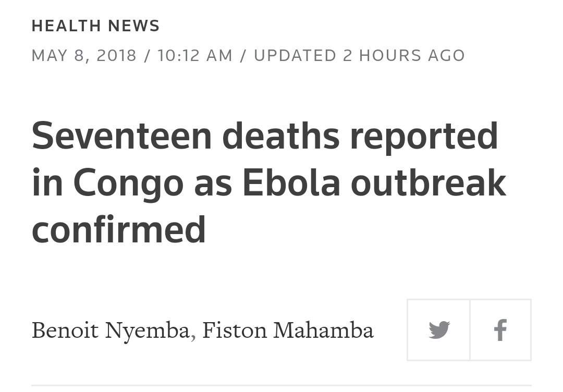Click the word Ebola in the headline

click(x=291, y=183)
